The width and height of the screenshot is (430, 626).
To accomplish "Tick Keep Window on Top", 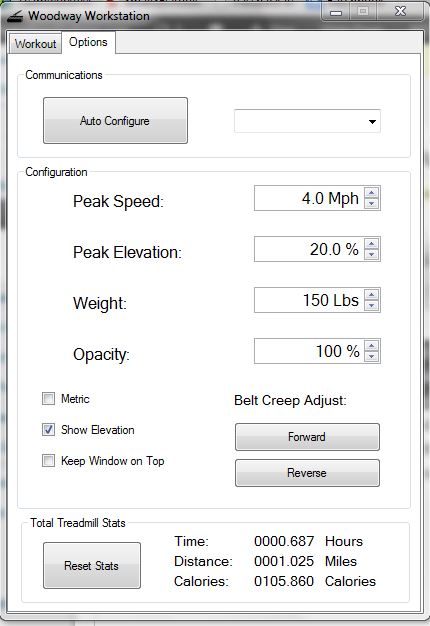I will (x=48, y=461).
